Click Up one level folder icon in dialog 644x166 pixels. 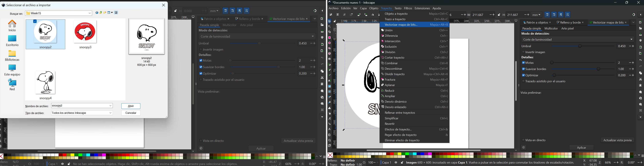[x=101, y=13]
